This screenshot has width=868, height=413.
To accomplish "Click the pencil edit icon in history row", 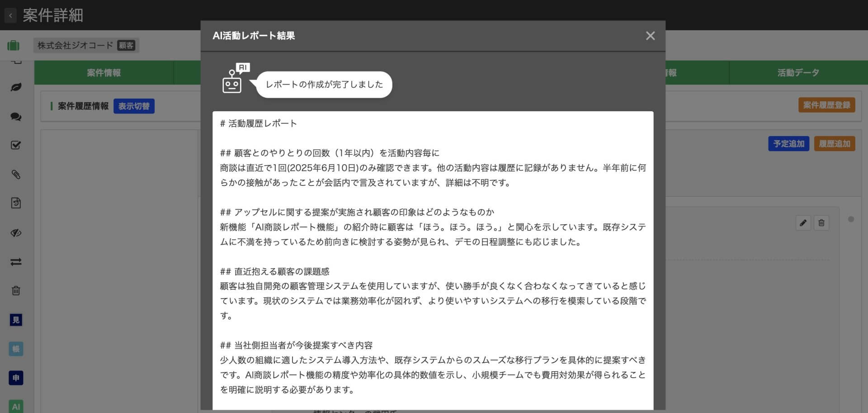I will [803, 223].
